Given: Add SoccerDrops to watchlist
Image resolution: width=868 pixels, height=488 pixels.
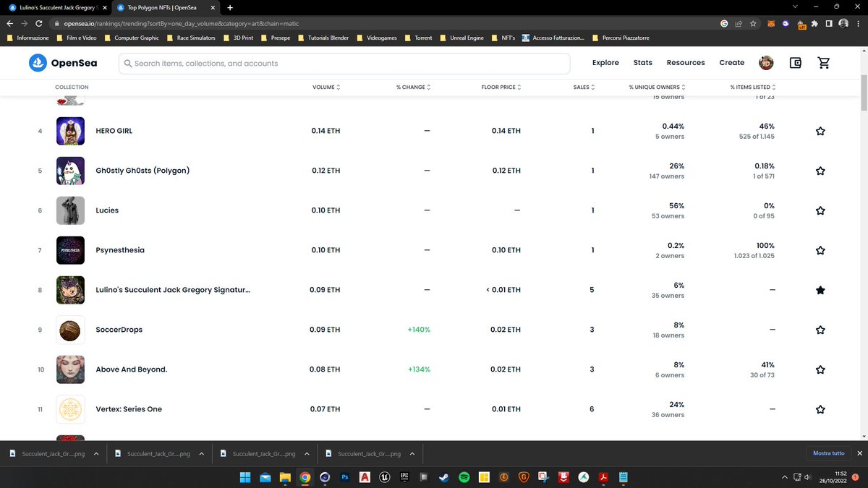Looking at the screenshot, I should (820, 330).
